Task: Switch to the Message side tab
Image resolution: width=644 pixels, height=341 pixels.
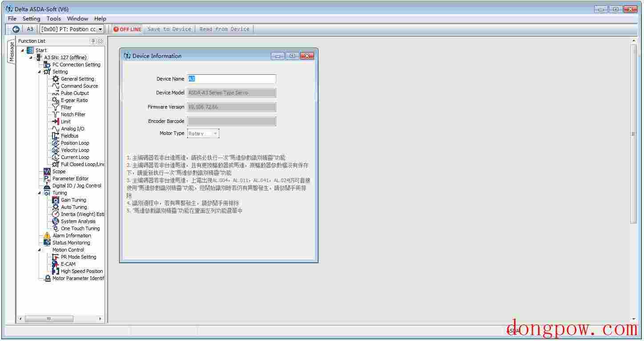Action: point(12,52)
